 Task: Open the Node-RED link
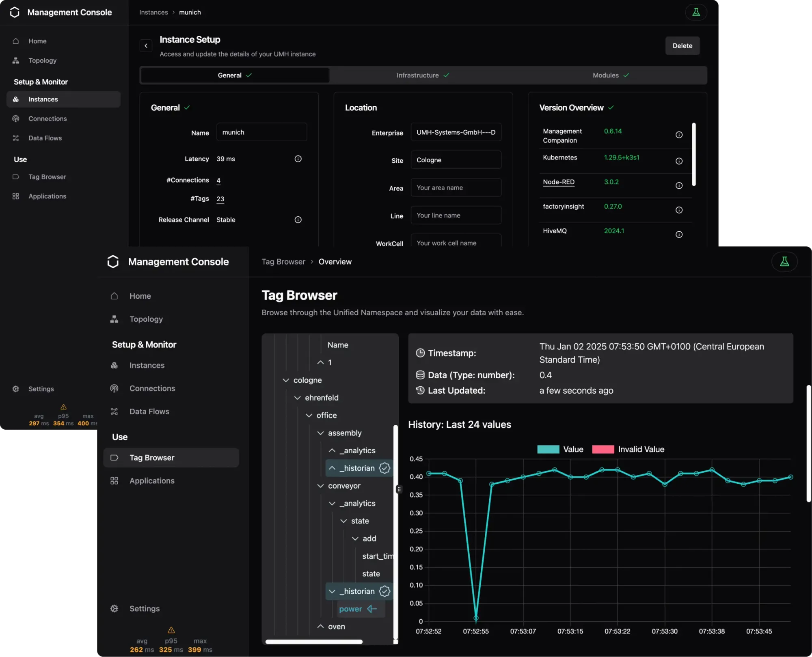pyautogui.click(x=559, y=182)
